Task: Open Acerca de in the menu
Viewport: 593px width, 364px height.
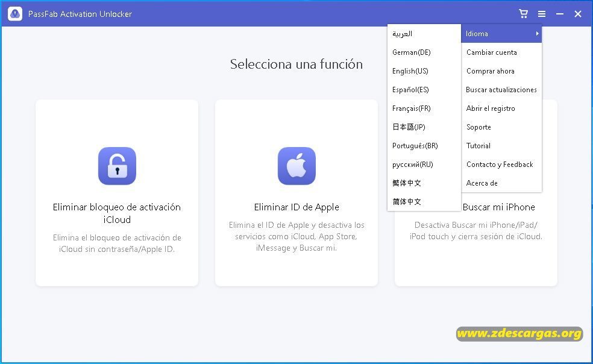Action: [501, 183]
